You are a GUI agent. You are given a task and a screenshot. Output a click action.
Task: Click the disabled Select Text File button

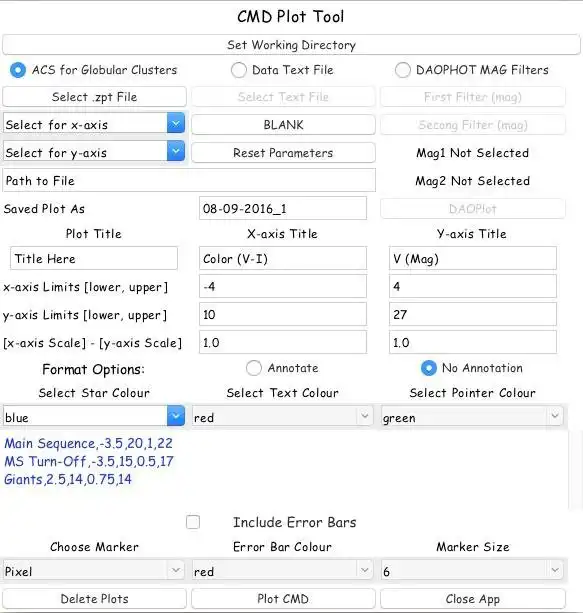point(283,97)
